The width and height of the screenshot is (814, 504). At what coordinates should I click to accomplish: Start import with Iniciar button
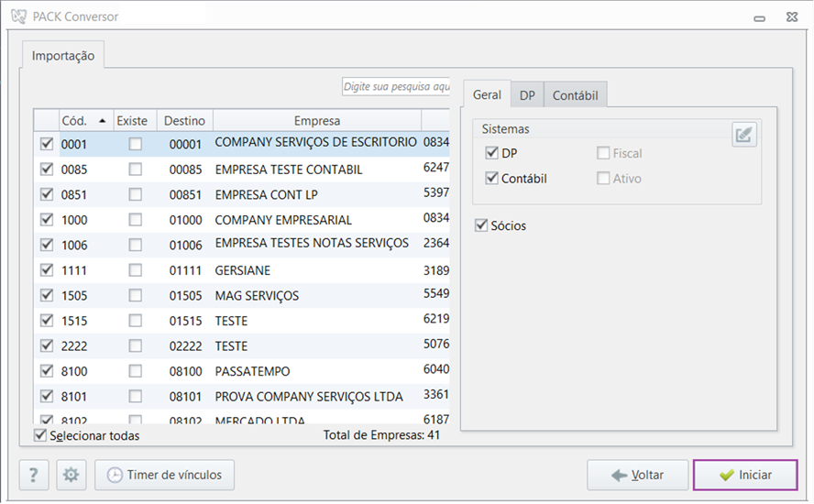(x=745, y=475)
